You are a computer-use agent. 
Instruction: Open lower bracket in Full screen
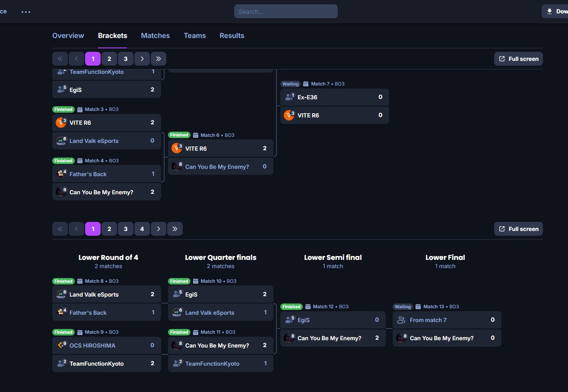[x=518, y=229]
